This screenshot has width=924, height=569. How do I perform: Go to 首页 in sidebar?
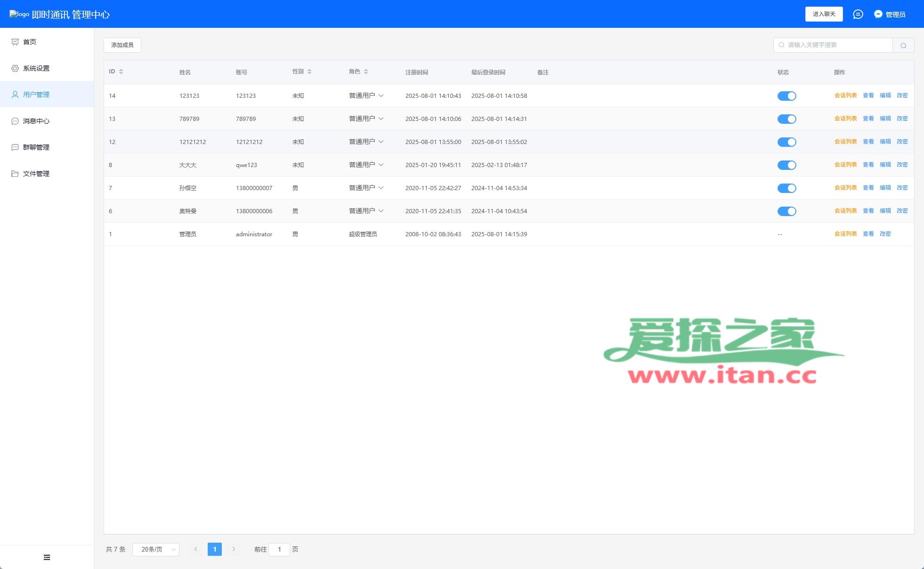47,42
